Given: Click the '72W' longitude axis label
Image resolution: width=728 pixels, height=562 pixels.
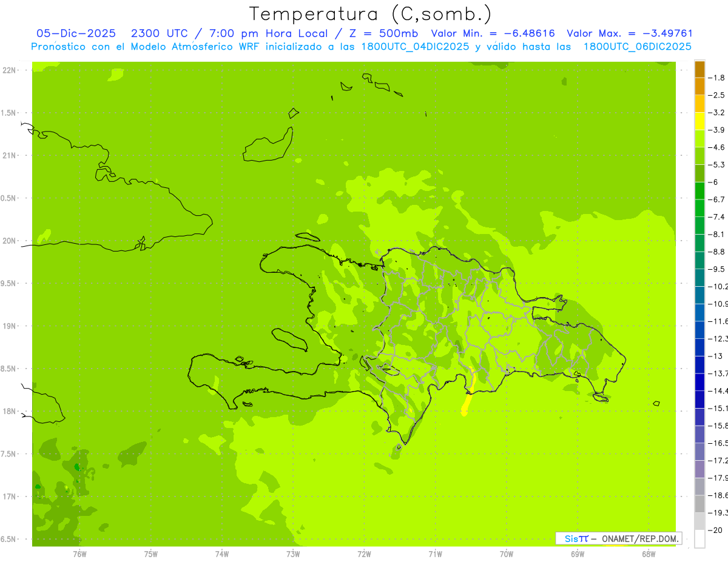Looking at the screenshot, I should [364, 554].
